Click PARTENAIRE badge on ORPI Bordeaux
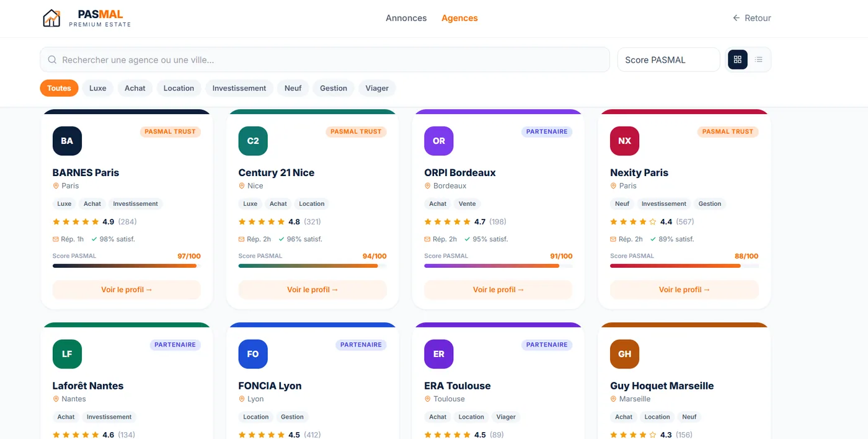Image resolution: width=868 pixels, height=439 pixels. 547,131
